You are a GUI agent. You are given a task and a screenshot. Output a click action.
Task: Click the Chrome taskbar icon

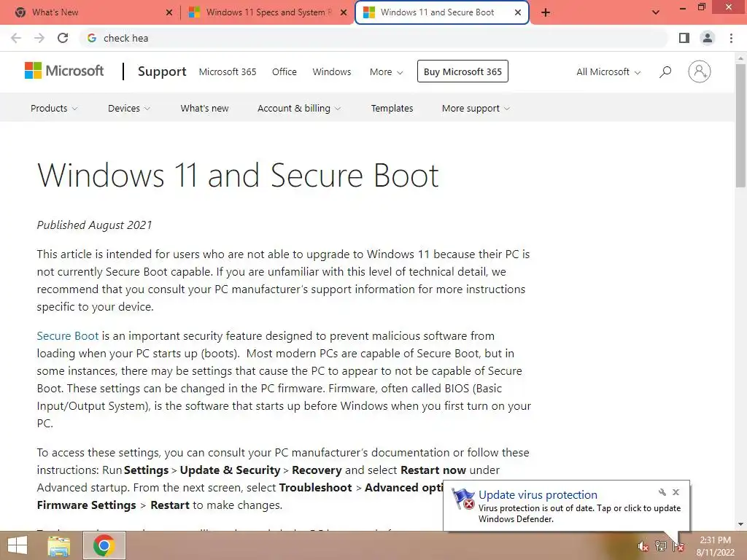point(104,545)
